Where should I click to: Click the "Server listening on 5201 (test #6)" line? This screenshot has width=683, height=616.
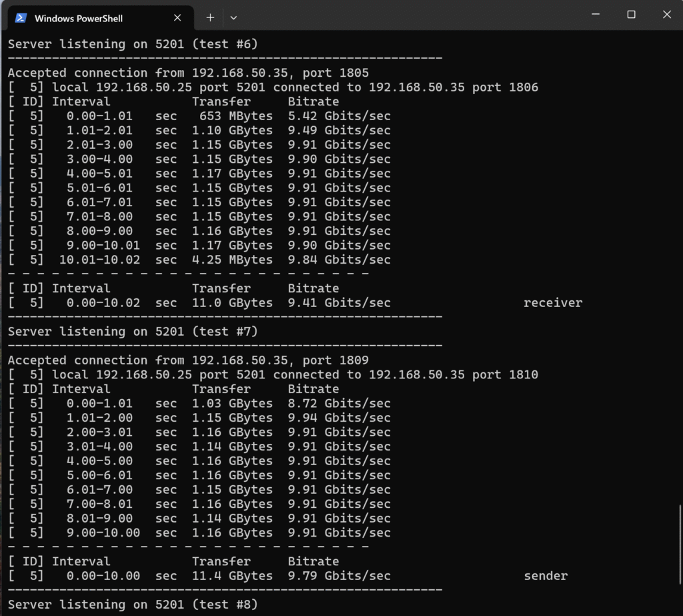tap(133, 44)
